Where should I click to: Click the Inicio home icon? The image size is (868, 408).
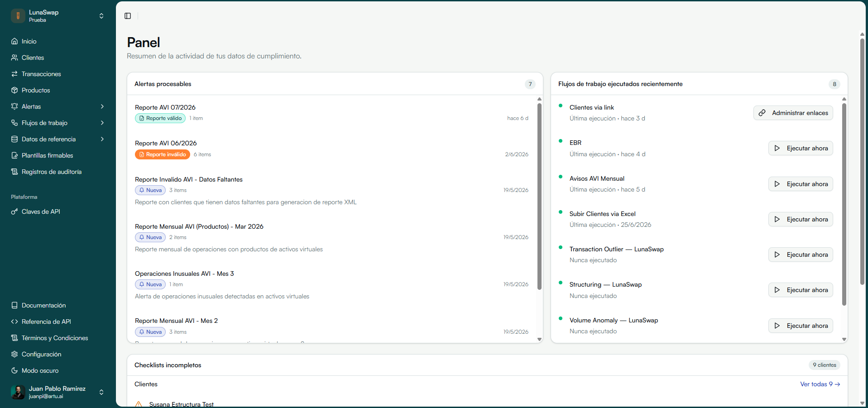coord(14,41)
